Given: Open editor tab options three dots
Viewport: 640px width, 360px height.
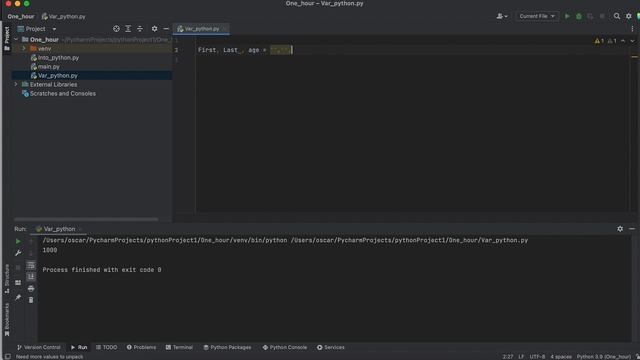Looking at the screenshot, I should (x=632, y=29).
